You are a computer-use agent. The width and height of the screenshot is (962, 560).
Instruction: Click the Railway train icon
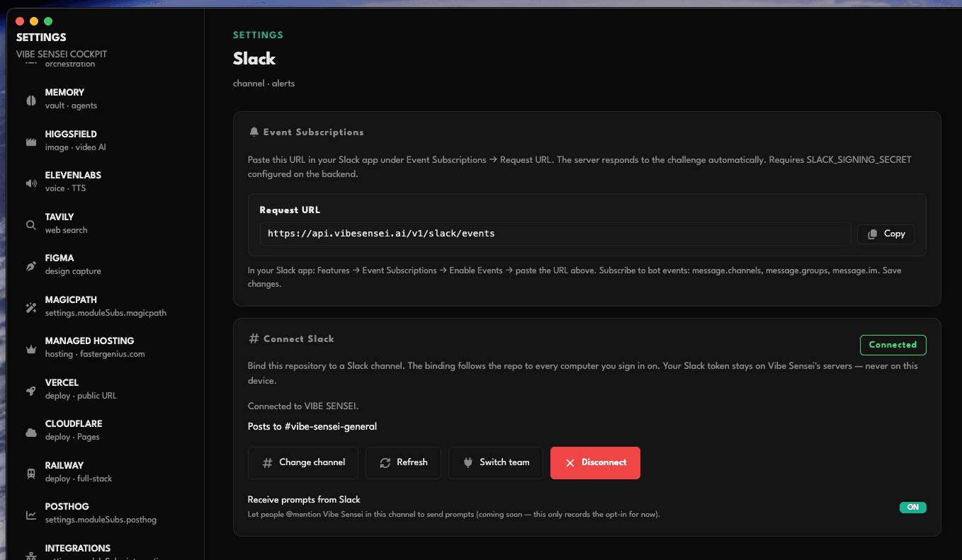click(31, 474)
